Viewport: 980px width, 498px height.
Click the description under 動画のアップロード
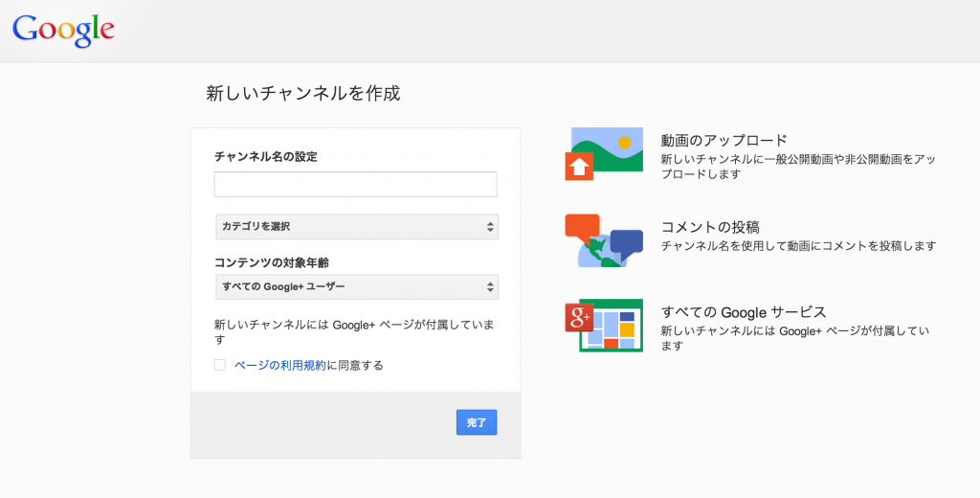pos(798,167)
